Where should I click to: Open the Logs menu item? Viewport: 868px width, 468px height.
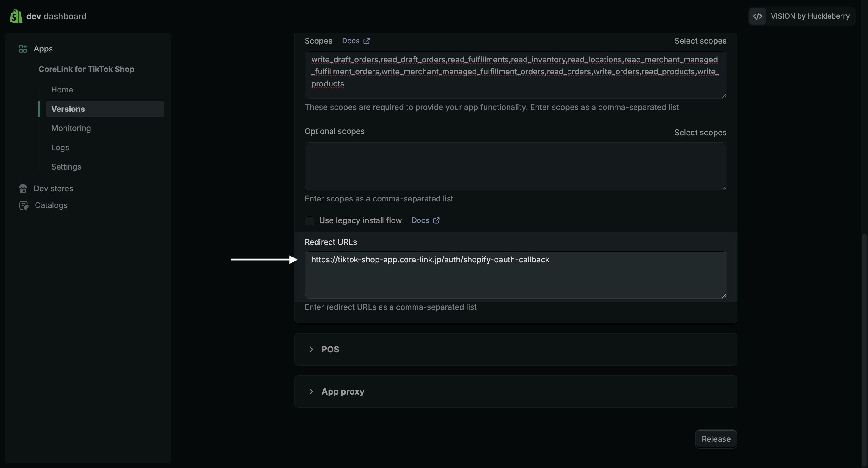coord(60,148)
